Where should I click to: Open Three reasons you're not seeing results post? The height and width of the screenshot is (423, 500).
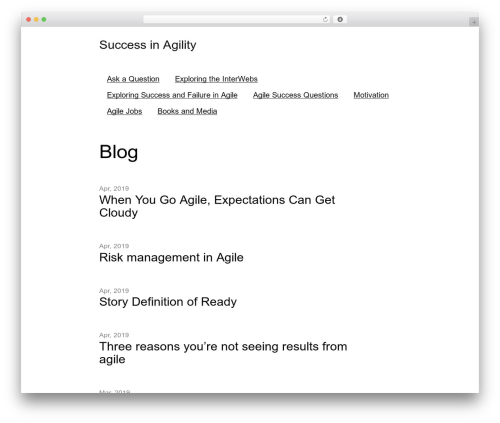[x=223, y=353]
